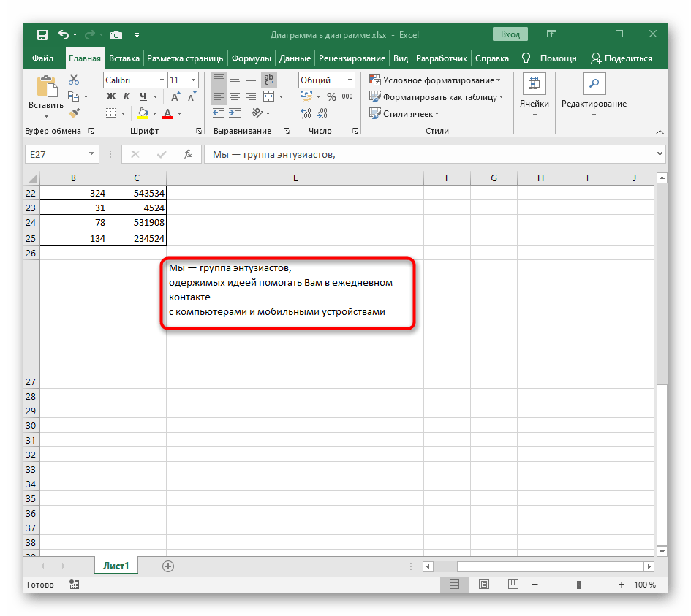Switch to Рецензирование tab
The height and width of the screenshot is (616, 691).
[x=352, y=58]
